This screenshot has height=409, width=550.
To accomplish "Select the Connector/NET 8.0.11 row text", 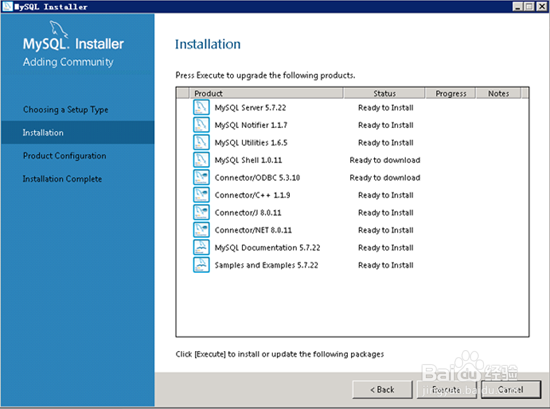I will pyautogui.click(x=253, y=230).
